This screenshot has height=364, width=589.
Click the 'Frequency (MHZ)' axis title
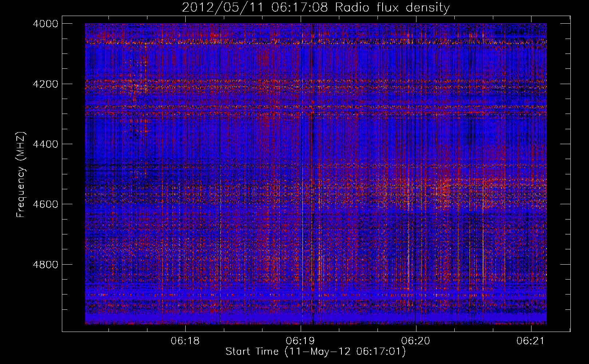[x=21, y=174]
